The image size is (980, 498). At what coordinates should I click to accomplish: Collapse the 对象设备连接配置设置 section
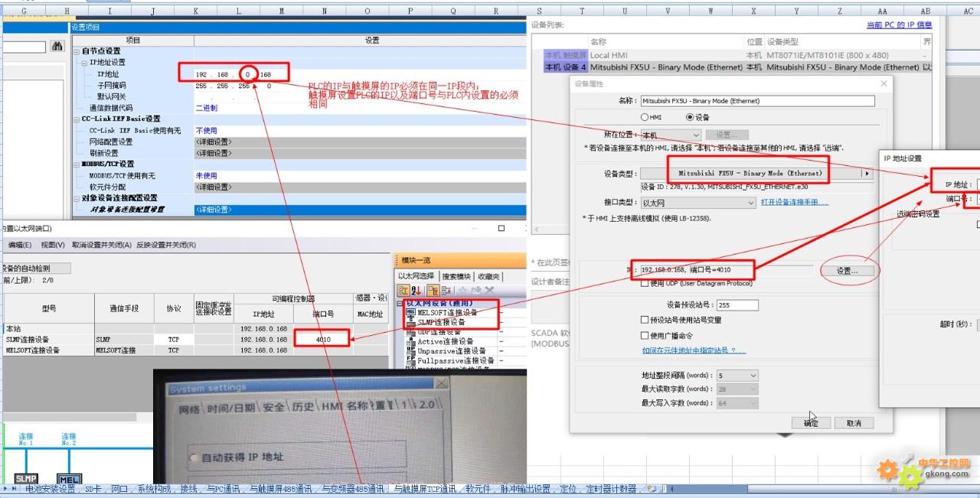pyautogui.click(x=77, y=198)
